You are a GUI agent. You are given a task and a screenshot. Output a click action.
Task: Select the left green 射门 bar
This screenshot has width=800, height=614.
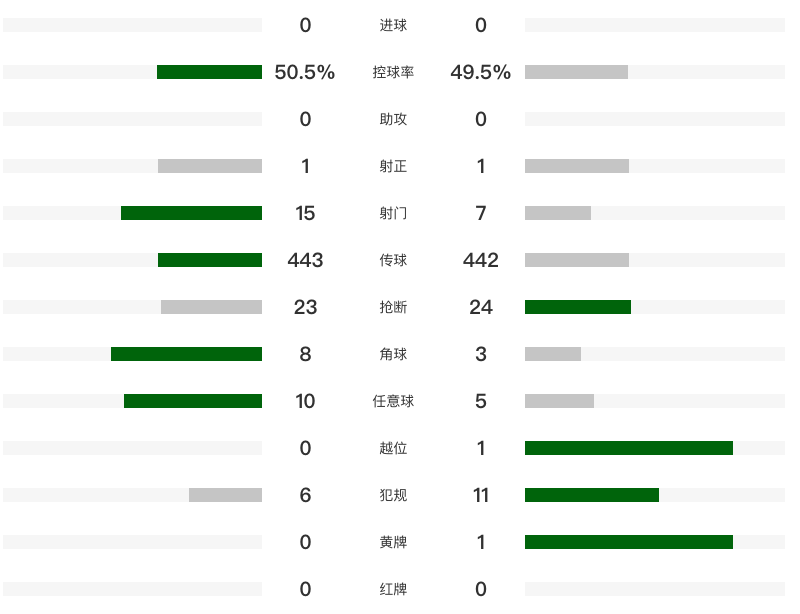pyautogui.click(x=191, y=213)
